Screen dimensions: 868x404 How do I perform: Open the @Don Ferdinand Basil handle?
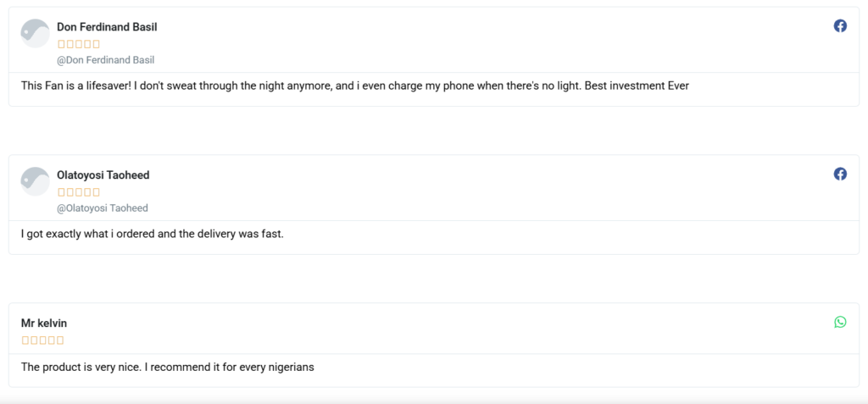105,60
